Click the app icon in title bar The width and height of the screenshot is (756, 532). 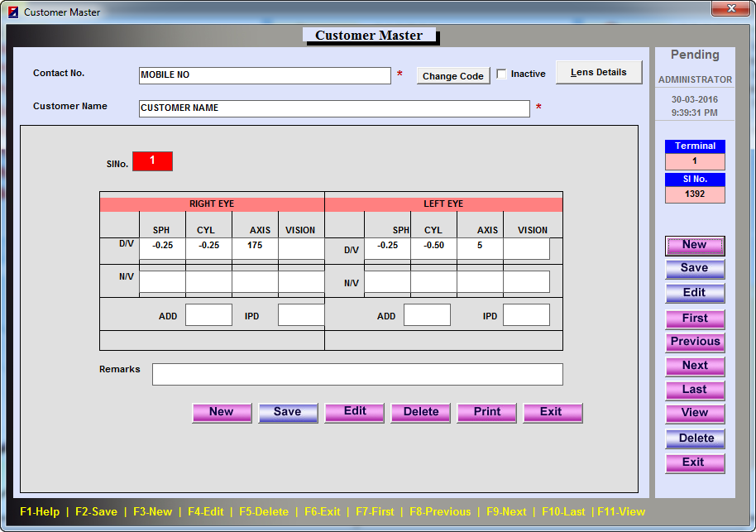(x=12, y=12)
